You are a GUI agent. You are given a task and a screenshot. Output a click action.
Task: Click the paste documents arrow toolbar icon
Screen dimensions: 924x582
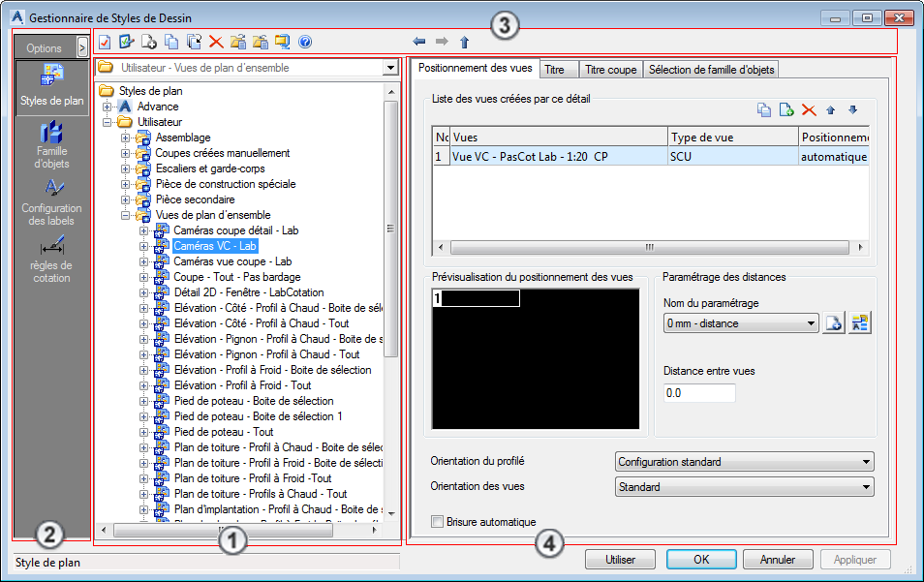click(194, 42)
